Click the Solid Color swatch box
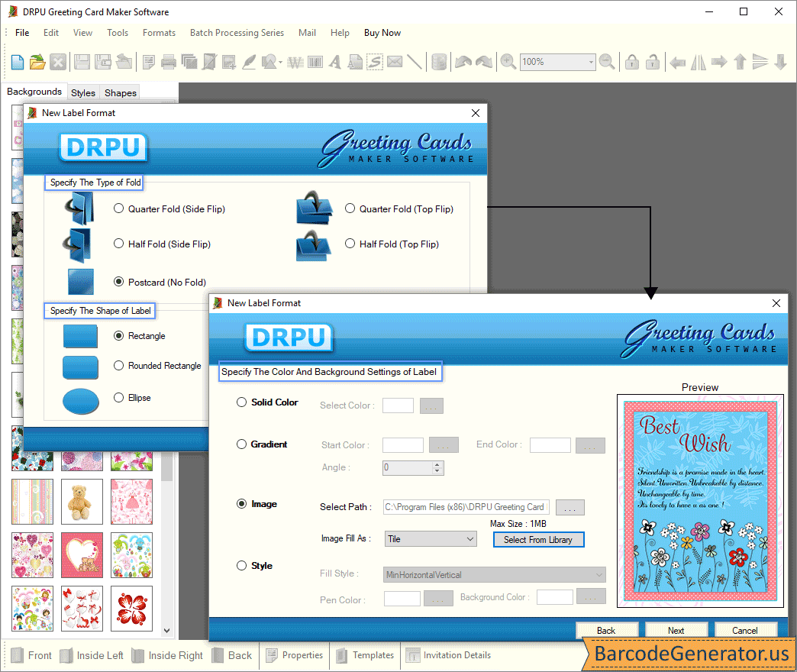Viewport: 797px width, 672px height. point(398,405)
